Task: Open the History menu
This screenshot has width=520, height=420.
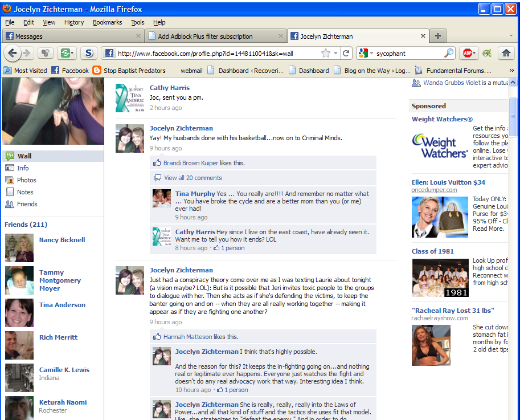Action: pos(74,22)
